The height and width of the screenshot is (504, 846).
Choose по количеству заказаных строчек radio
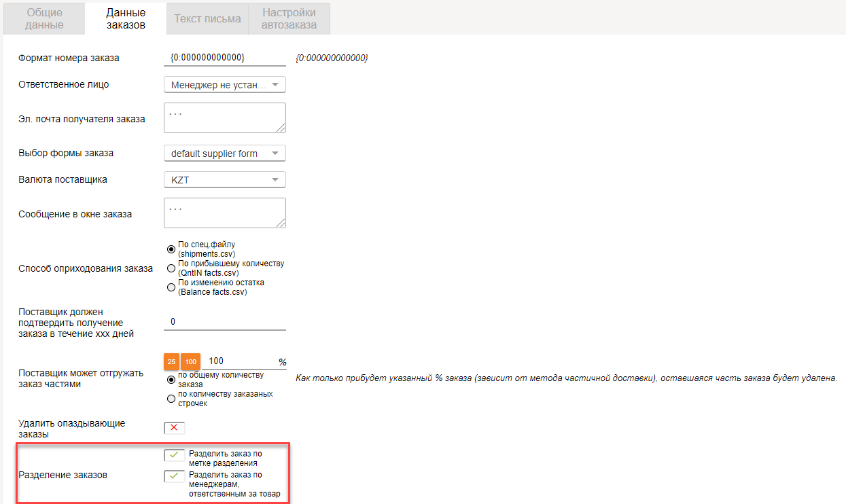pos(171,399)
